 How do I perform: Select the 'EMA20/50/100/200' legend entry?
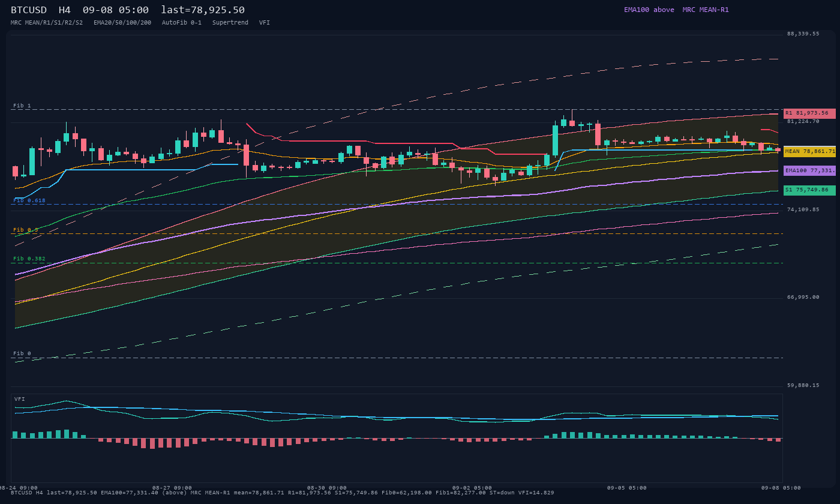click(x=122, y=23)
